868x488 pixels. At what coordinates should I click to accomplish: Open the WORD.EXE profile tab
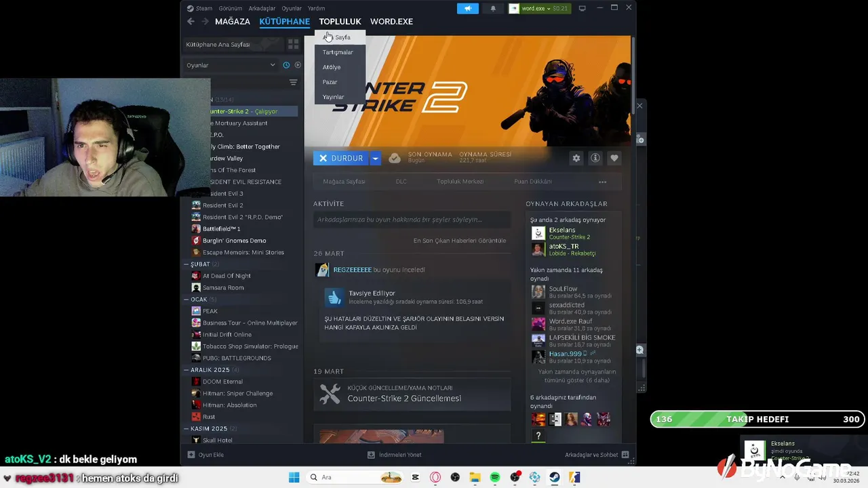click(x=391, y=21)
